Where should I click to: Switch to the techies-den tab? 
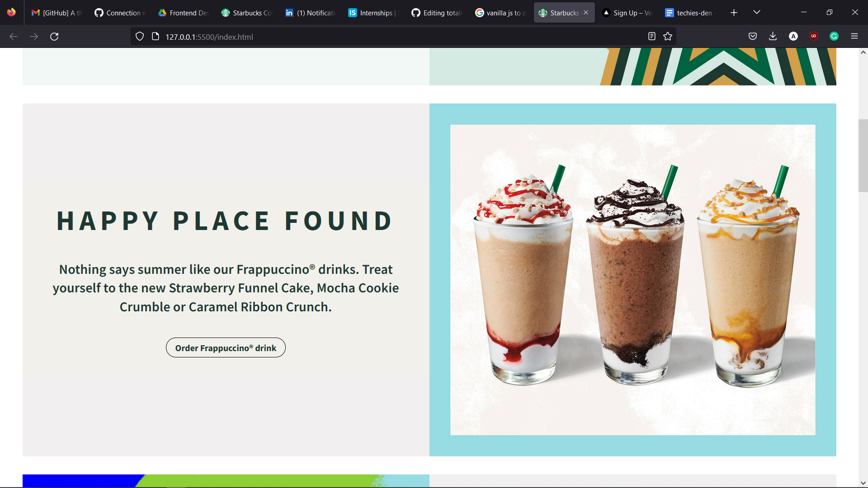point(691,13)
